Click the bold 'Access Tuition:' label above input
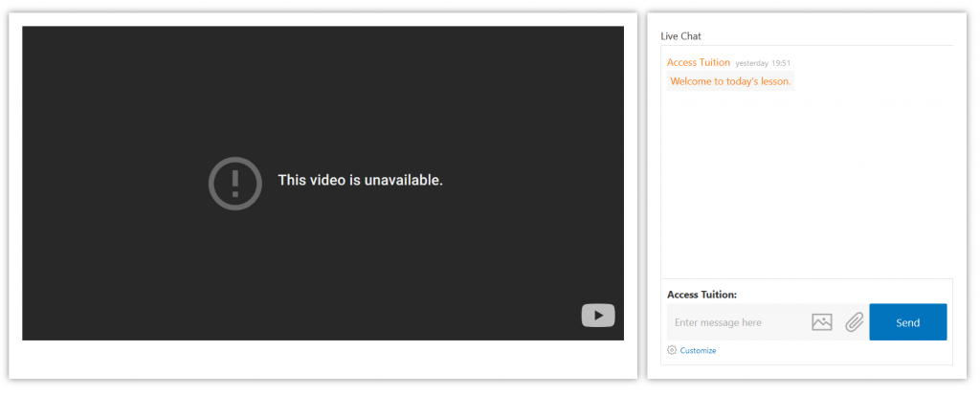980x395 pixels. pos(702,295)
